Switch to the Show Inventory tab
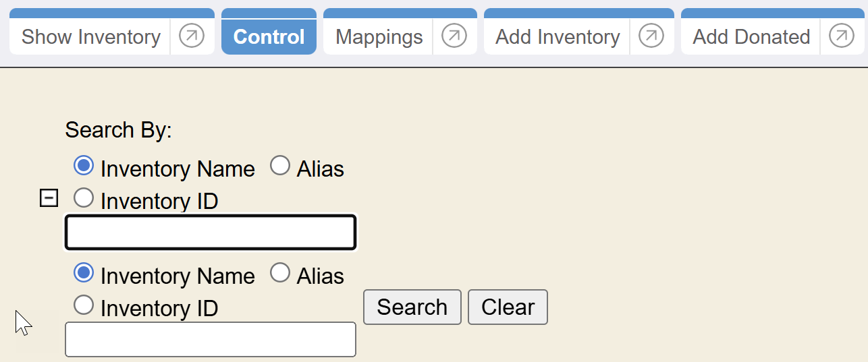Screen dimensions: 868x362 (90, 37)
